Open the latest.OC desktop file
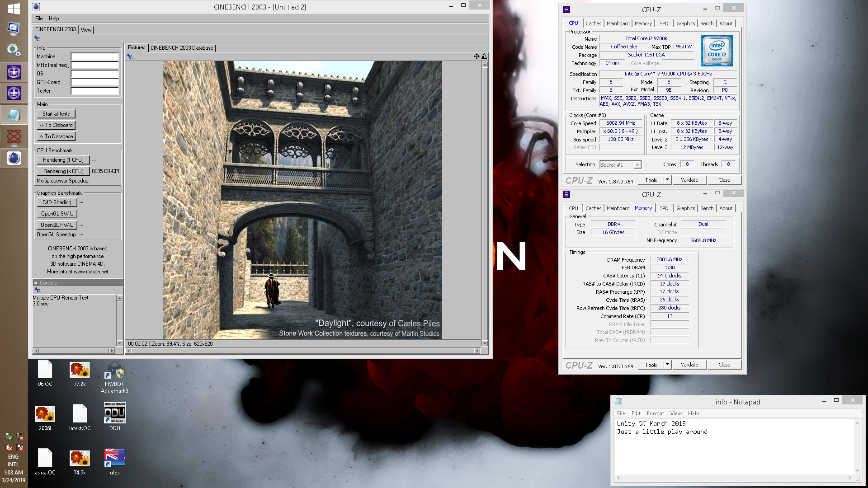This screenshot has width=868, height=488. tap(80, 418)
